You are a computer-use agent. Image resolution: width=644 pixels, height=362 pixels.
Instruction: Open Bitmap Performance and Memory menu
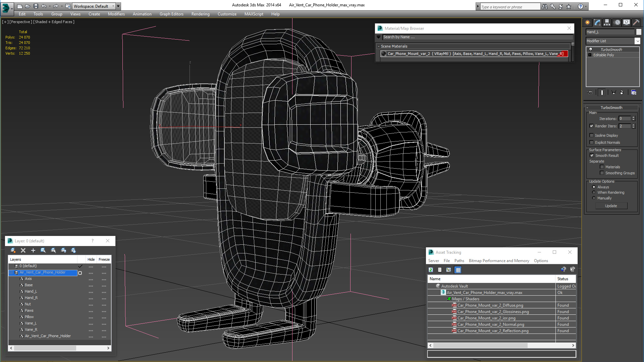coord(499,261)
